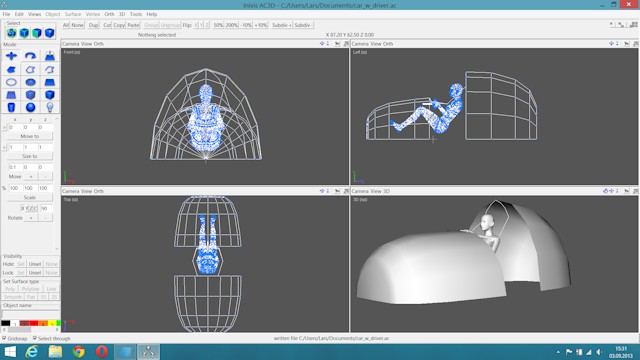Open the Surface menu
This screenshot has height=360, width=640.
pos(73,14)
